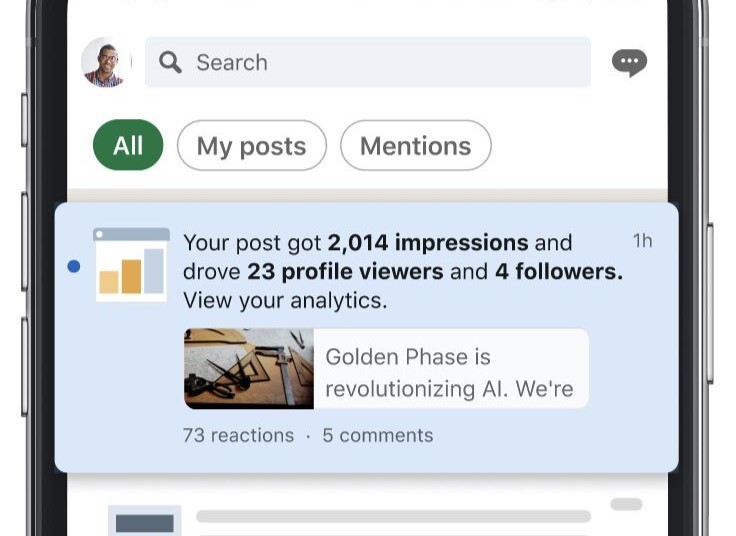736x536 pixels.
Task: Switch to the My posts filter
Action: [x=251, y=146]
